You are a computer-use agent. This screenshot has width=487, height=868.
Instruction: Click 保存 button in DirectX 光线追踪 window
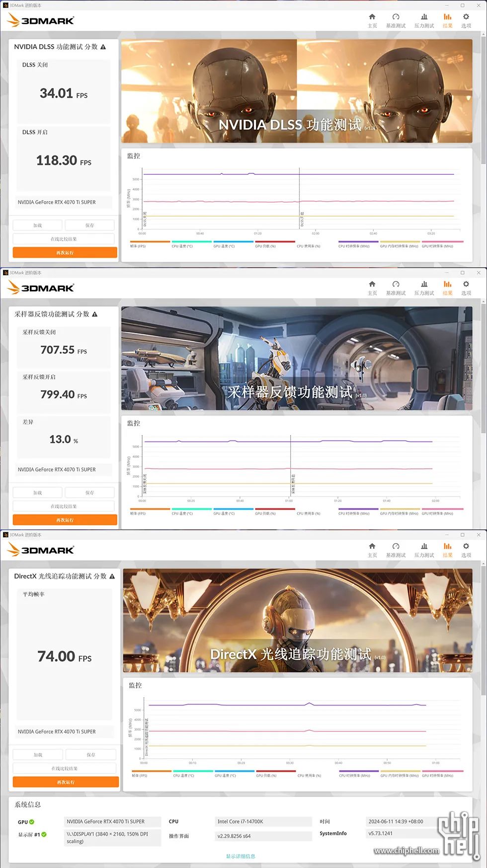[x=91, y=755]
